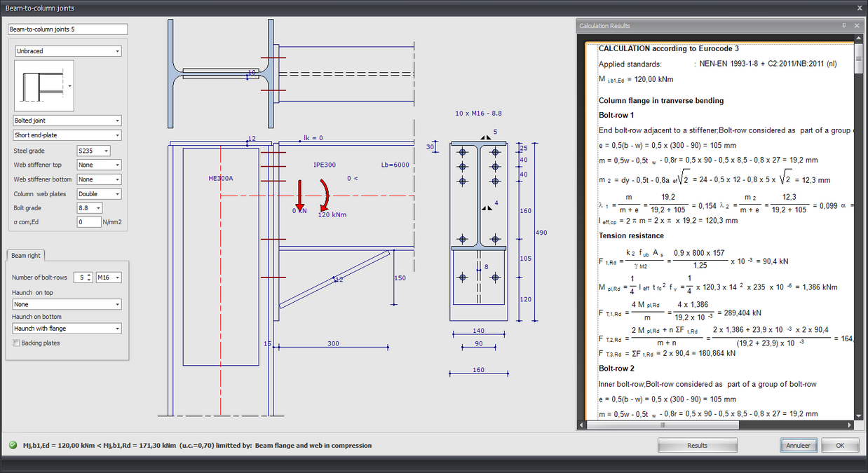Click the red curved moment arrow
This screenshot has width=868, height=473.
(x=325, y=194)
